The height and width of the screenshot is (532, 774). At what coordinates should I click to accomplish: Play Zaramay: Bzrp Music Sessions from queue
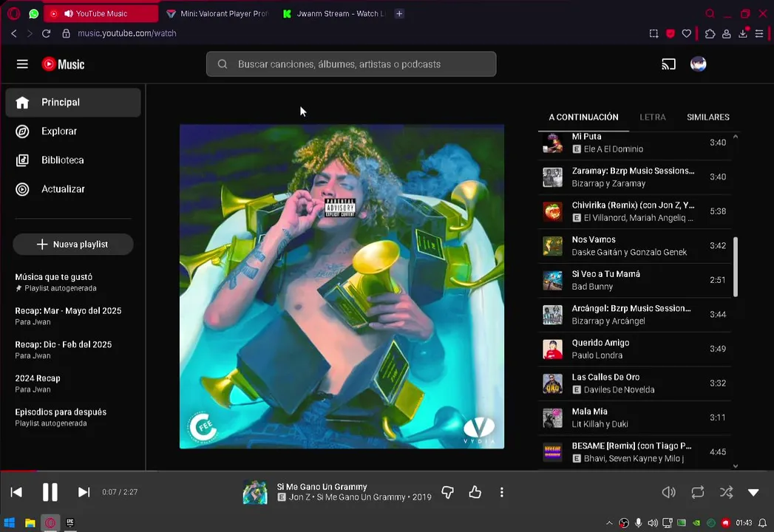tap(634, 177)
